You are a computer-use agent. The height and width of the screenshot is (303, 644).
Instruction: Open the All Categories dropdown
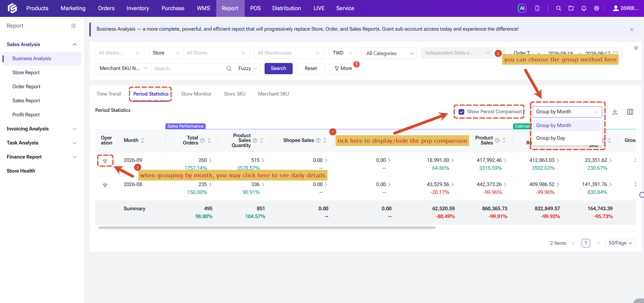389,53
